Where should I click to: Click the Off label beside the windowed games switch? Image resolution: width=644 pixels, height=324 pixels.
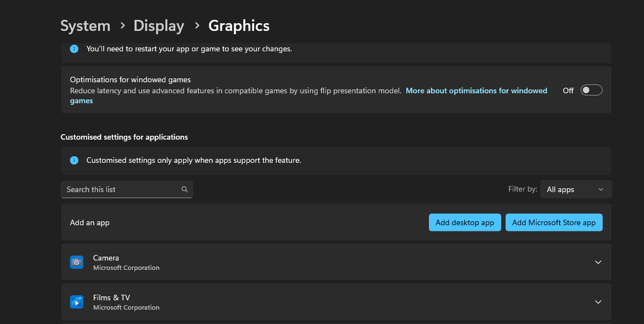click(568, 91)
